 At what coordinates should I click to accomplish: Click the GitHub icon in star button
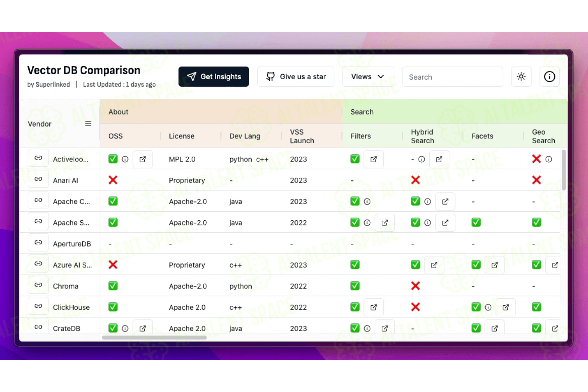point(270,76)
